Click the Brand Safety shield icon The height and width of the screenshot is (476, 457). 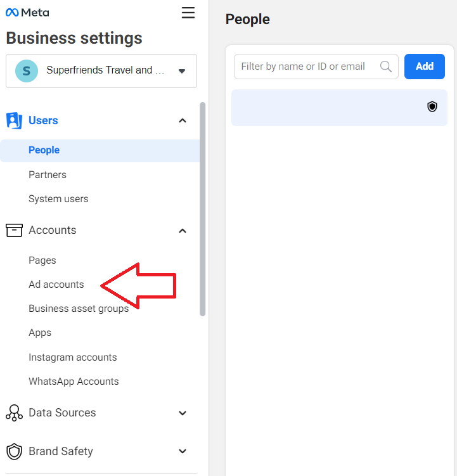pyautogui.click(x=14, y=451)
